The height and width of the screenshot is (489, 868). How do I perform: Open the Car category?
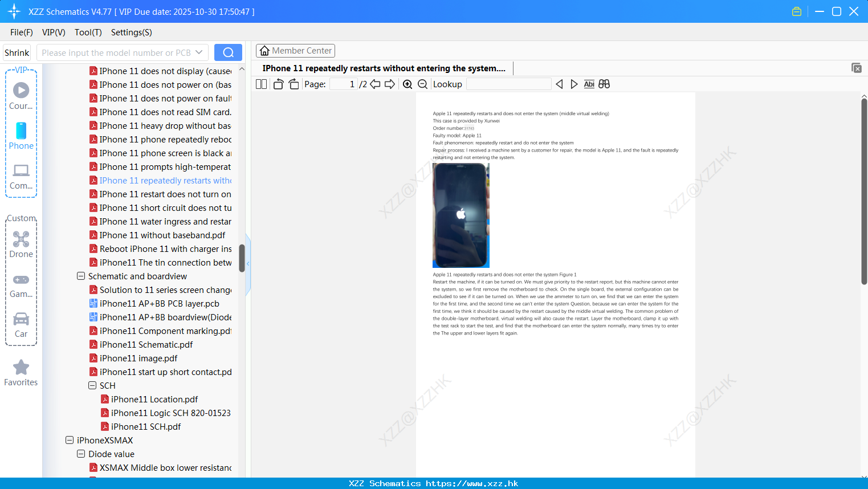(21, 325)
